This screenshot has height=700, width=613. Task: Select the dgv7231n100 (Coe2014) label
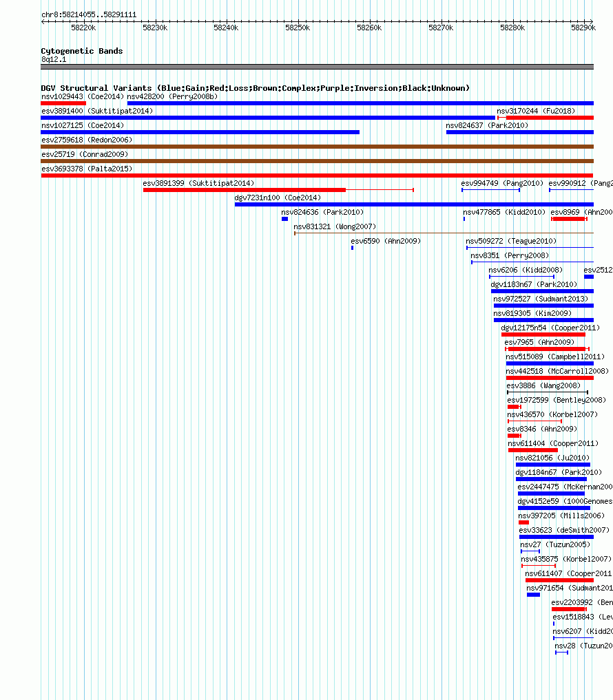278,198
